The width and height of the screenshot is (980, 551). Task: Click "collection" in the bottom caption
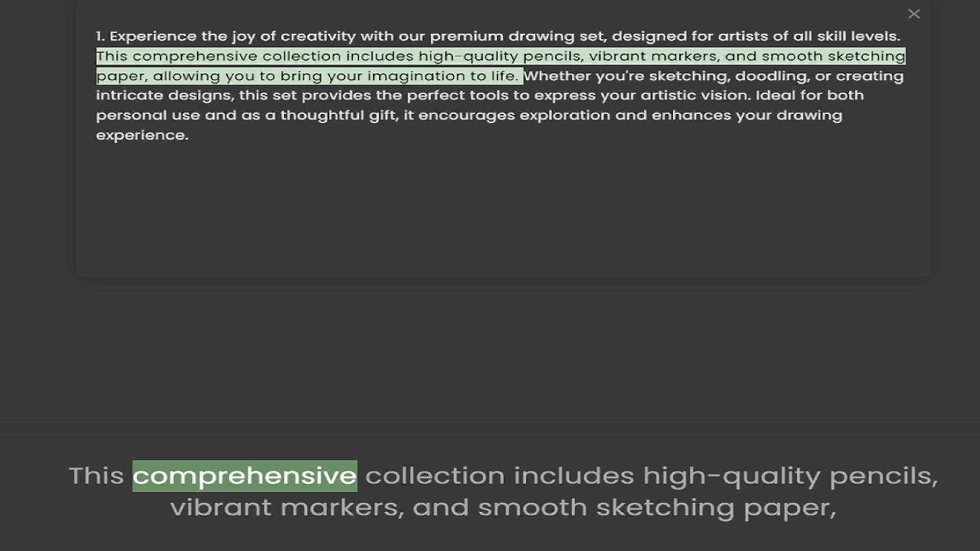pos(435,476)
